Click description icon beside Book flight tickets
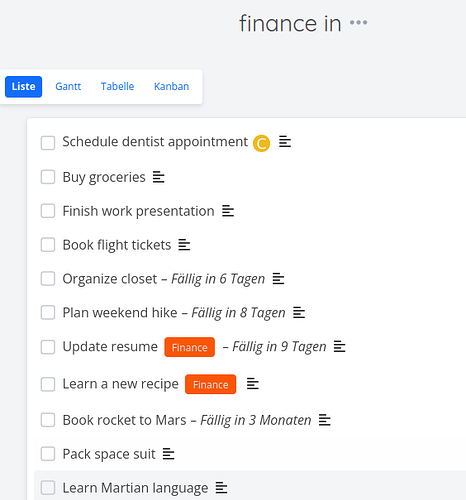 click(184, 245)
